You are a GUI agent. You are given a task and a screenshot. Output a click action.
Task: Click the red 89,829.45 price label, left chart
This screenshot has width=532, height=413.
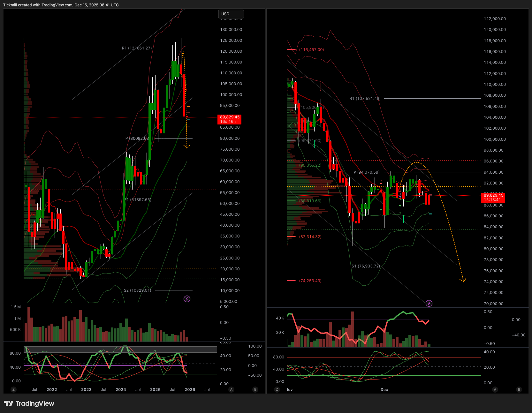point(229,119)
